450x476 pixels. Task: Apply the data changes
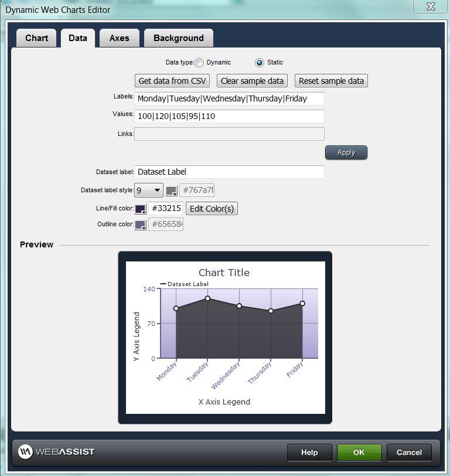coord(346,152)
